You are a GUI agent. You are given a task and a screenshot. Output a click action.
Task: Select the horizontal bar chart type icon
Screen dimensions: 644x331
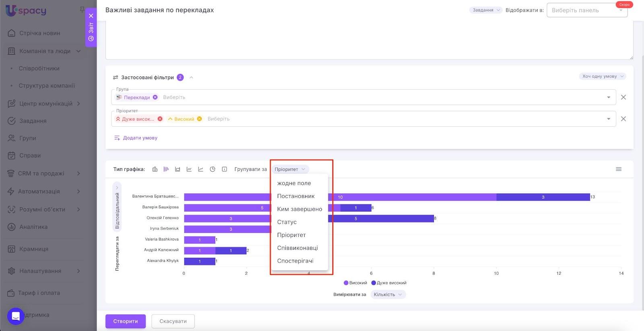click(166, 169)
